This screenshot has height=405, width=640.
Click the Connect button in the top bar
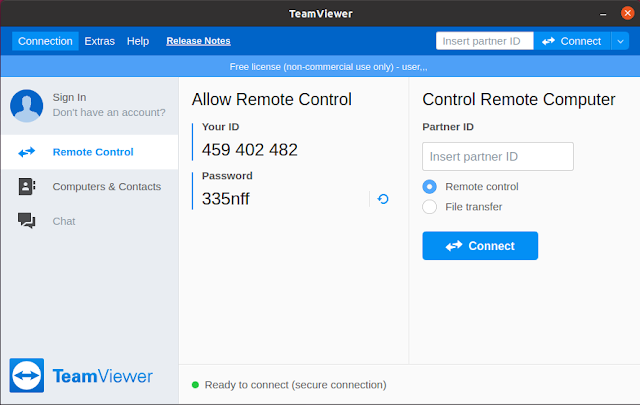pyautogui.click(x=572, y=41)
